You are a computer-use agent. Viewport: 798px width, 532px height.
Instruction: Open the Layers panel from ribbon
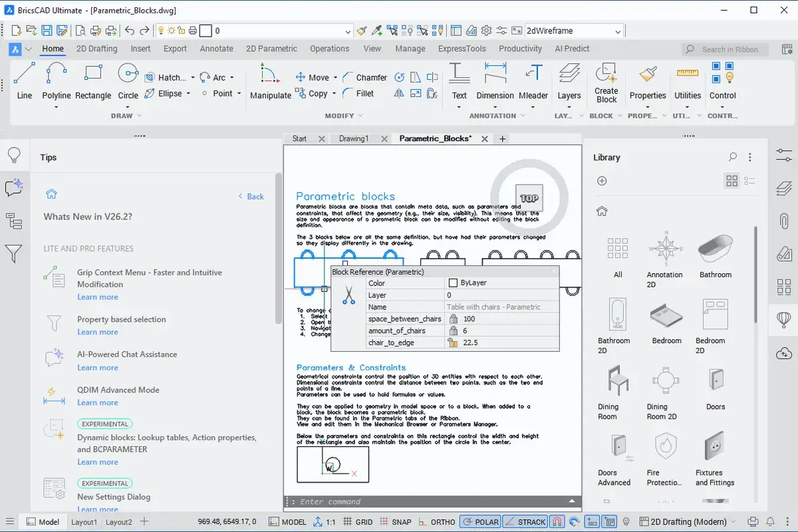tap(569, 80)
